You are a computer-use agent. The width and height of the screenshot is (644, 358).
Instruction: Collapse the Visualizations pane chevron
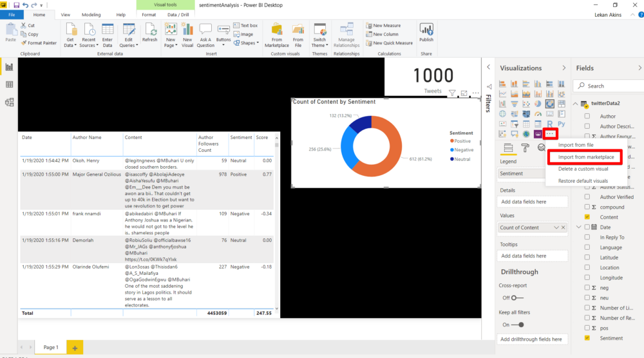[564, 68]
